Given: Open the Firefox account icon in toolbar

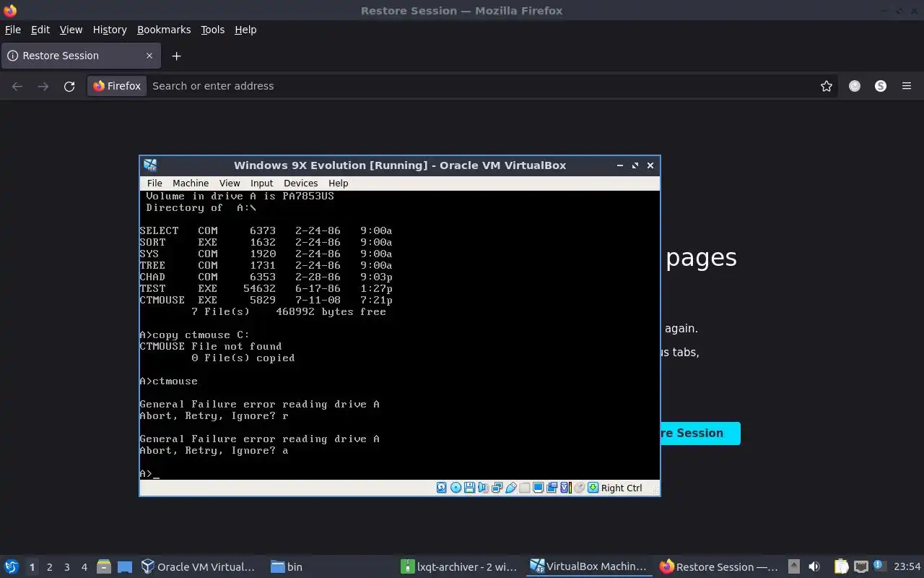Looking at the screenshot, I should [855, 86].
